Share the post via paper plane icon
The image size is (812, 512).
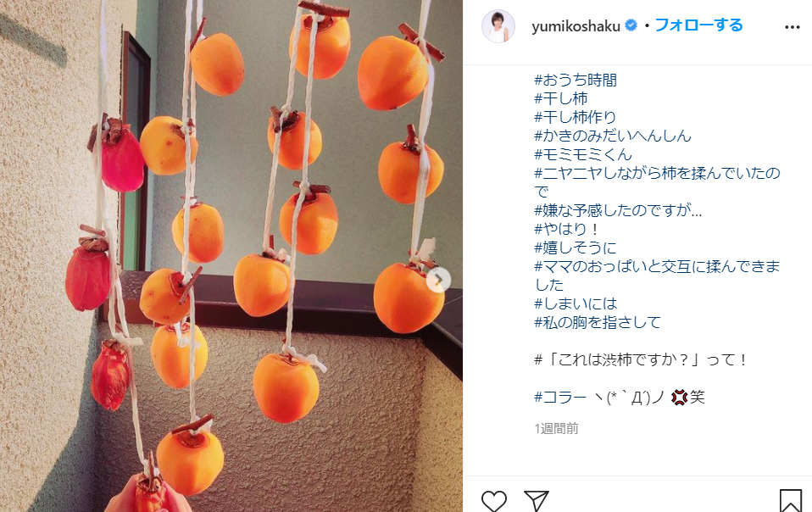click(x=536, y=501)
